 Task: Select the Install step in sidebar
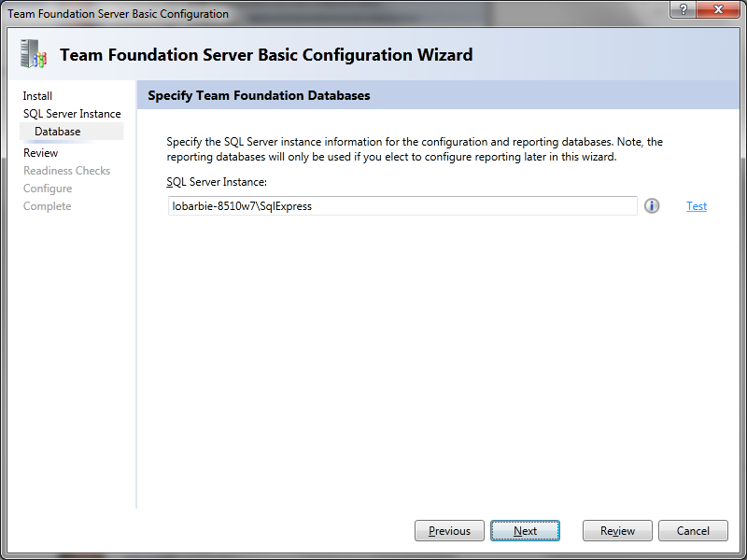pos(37,96)
